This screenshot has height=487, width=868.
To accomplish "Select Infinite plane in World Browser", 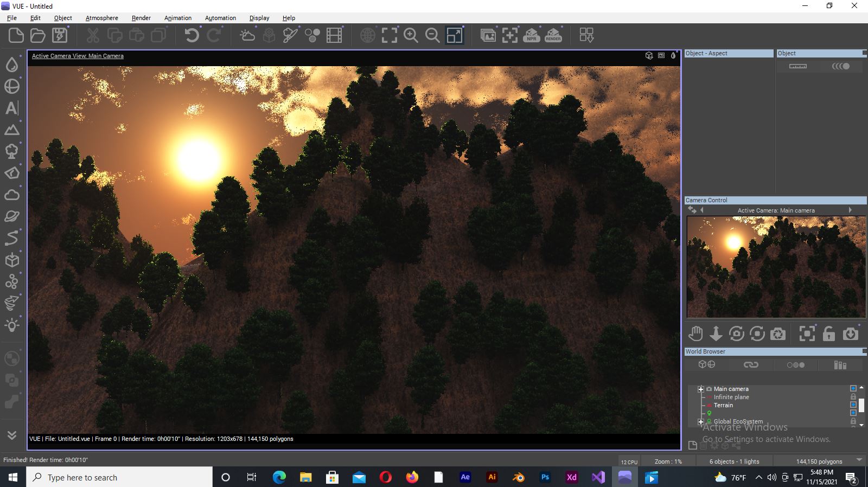I will [731, 397].
